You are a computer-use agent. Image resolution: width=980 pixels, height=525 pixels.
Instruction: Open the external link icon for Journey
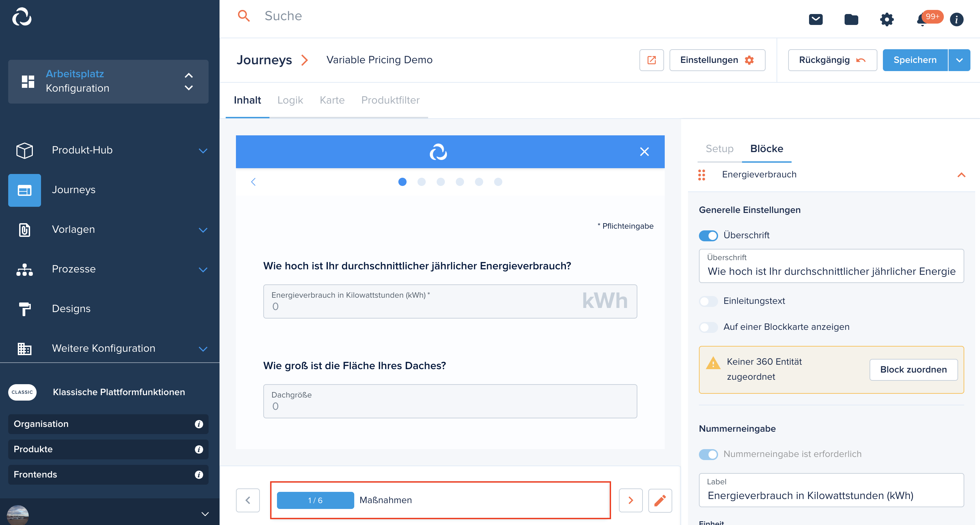(651, 59)
